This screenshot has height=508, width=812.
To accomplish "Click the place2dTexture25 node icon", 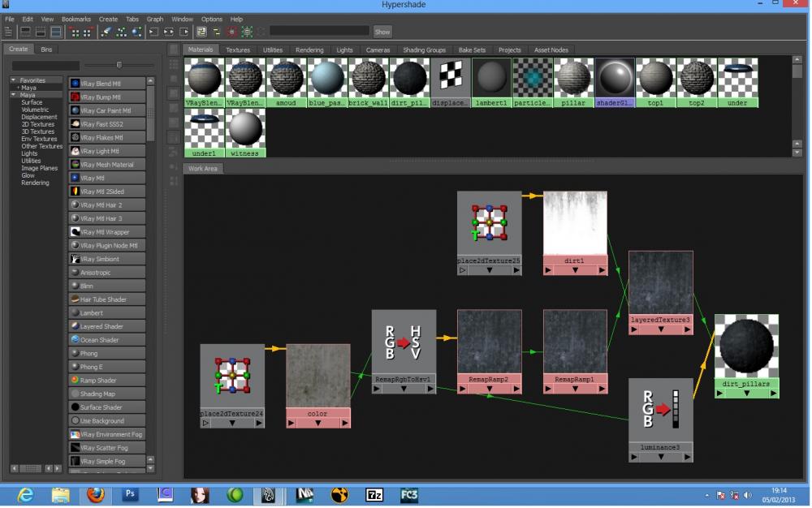I will tap(489, 223).
